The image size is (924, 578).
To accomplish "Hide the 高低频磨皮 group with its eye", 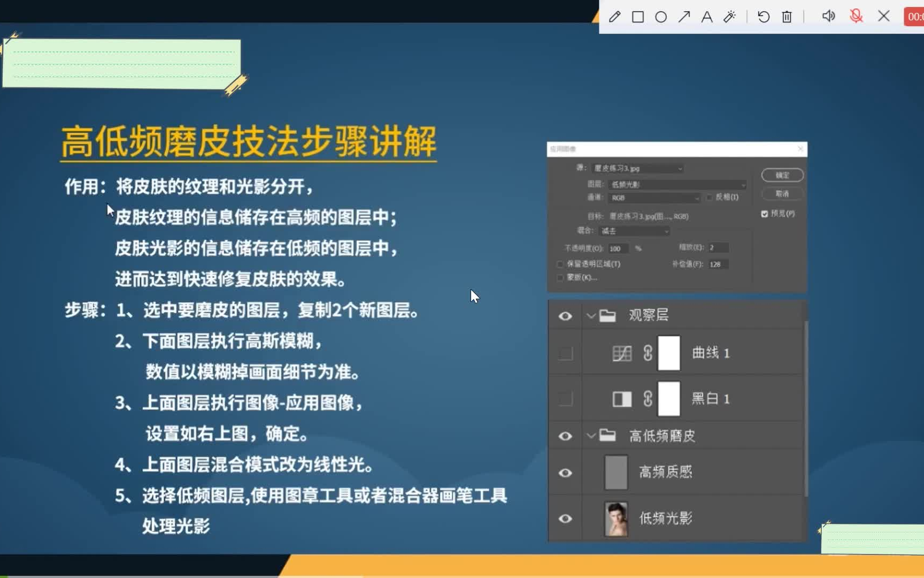I will [565, 436].
